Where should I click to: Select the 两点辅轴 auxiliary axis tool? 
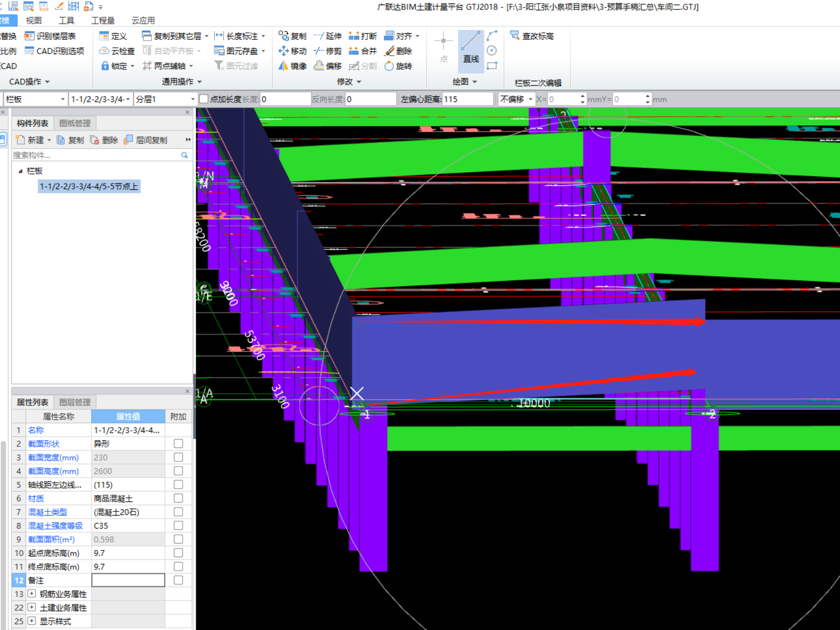[x=168, y=66]
